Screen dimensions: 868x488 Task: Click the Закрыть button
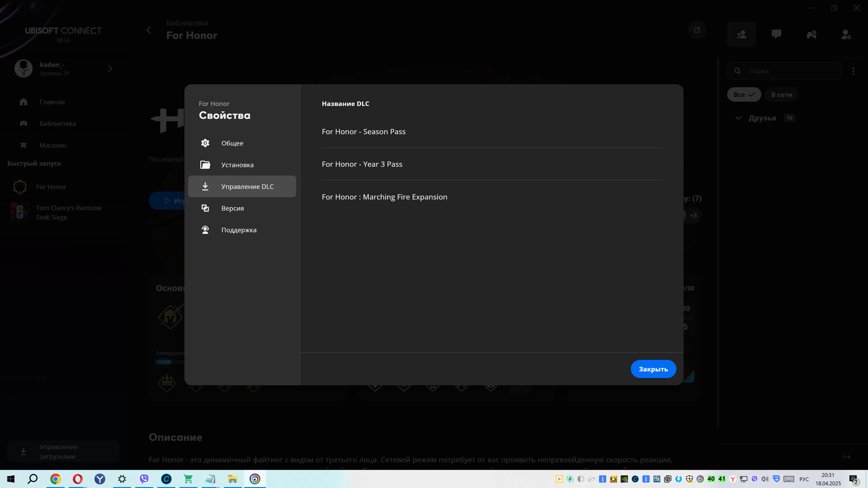pyautogui.click(x=653, y=369)
